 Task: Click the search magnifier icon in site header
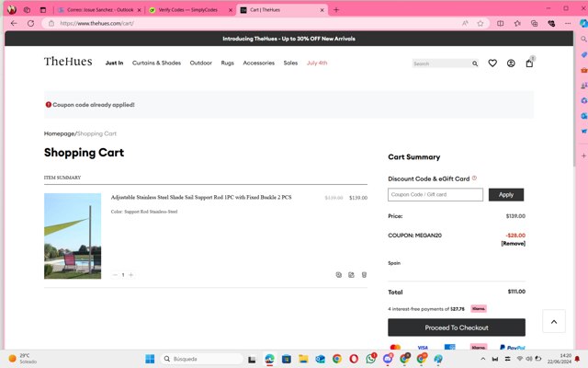point(475,63)
